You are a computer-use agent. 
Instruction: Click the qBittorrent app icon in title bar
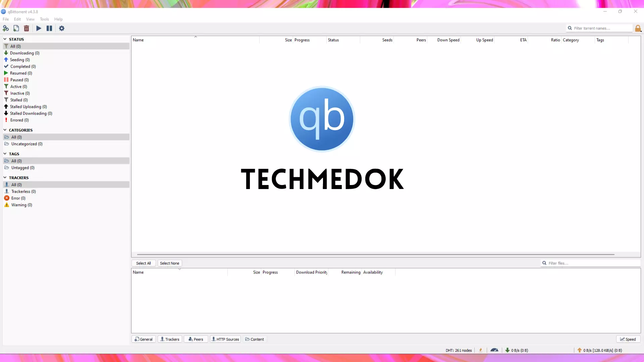click(x=3, y=12)
